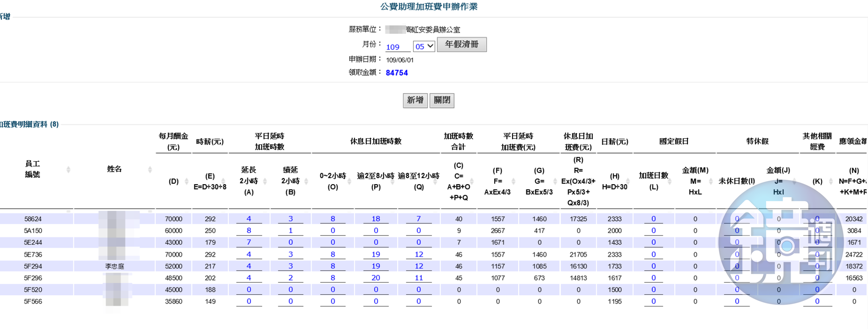Screen dimensions: 868x329
Task: Sort by 員工編號 column arrows
Action: pyautogui.click(x=68, y=169)
